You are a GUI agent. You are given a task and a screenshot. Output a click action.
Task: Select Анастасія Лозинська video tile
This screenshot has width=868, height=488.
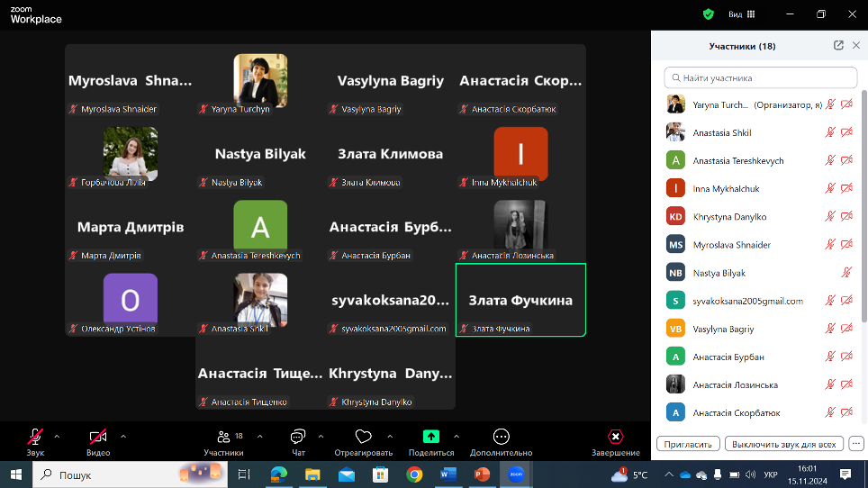click(x=520, y=227)
